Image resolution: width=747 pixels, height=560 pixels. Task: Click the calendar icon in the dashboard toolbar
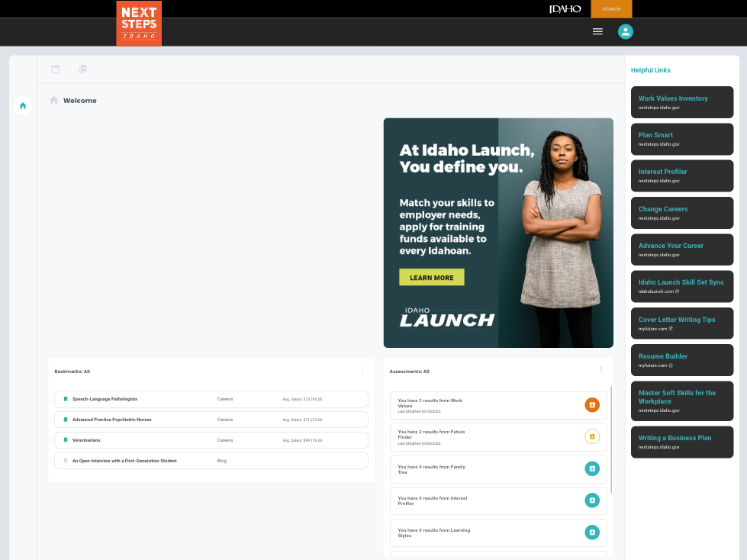coord(55,69)
